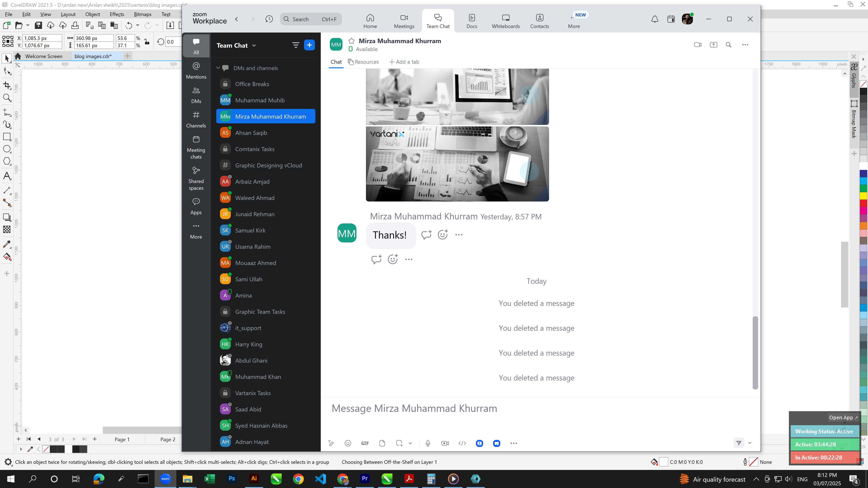Click the GIF button in message toolbar
This screenshot has height=488, width=868.
[365, 443]
